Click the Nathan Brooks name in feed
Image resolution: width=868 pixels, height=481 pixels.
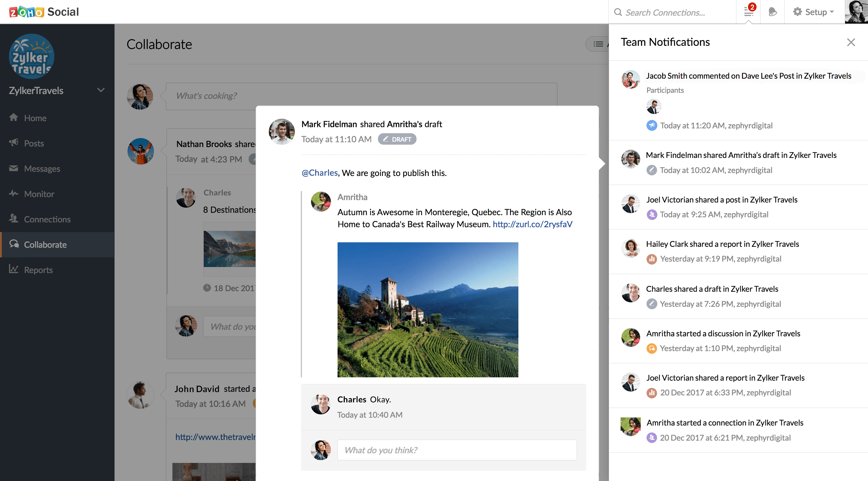204,144
